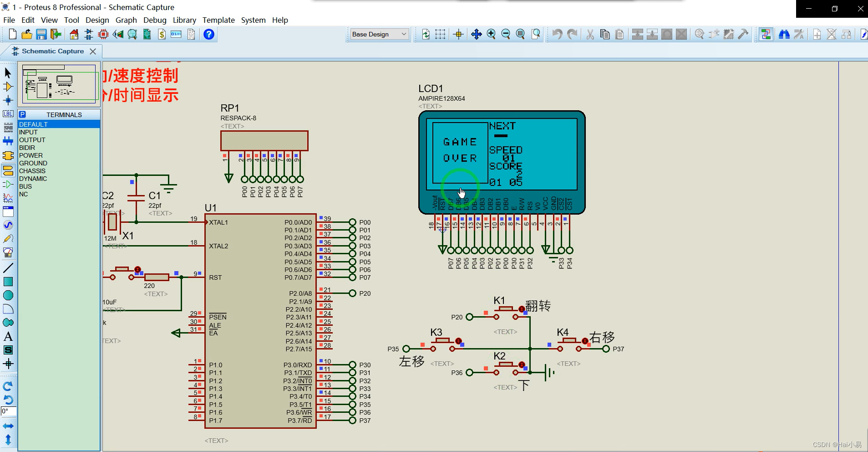868x452 pixels.
Task: Select GROUND in the terminals list
Action: (33, 163)
